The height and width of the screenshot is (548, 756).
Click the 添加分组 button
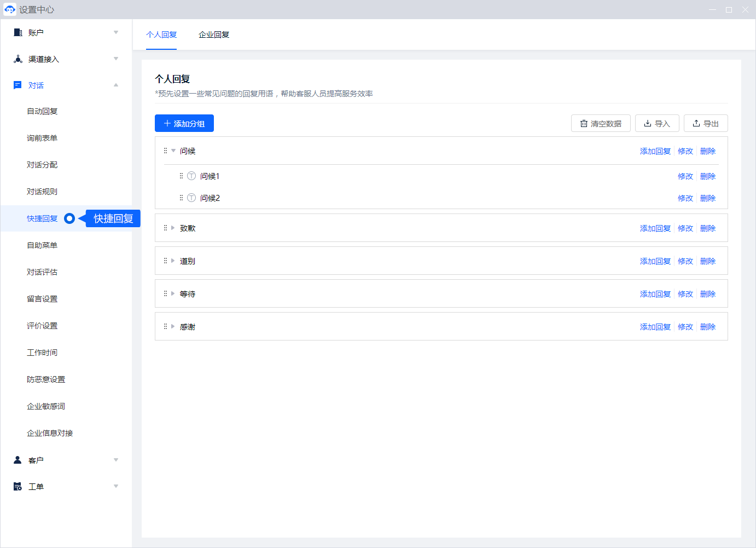(x=184, y=123)
